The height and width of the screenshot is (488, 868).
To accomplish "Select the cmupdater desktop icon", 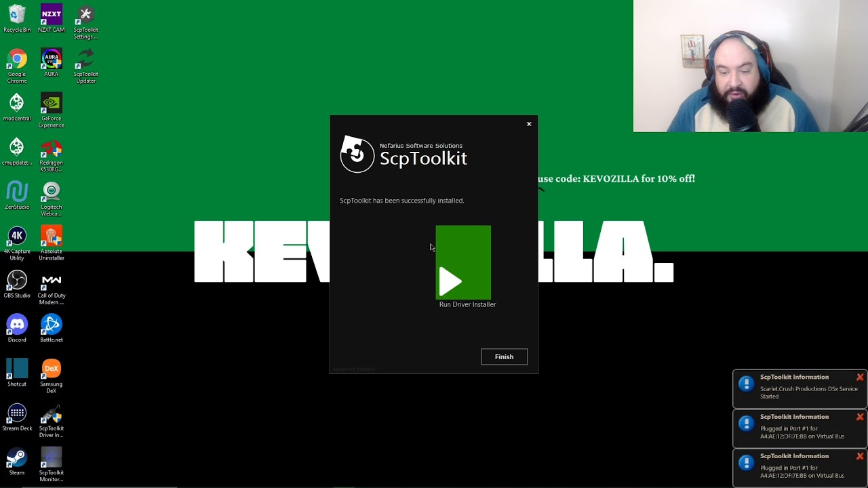I will (17, 152).
